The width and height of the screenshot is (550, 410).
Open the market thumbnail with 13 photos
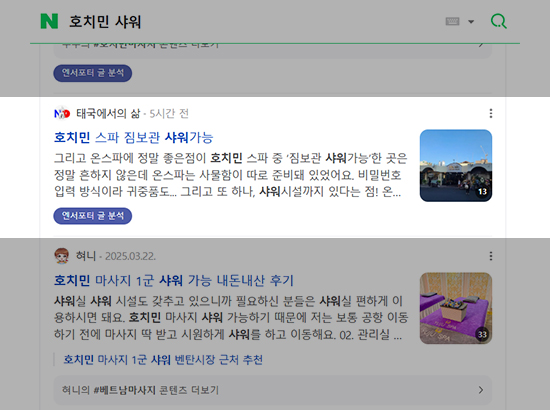tap(456, 166)
